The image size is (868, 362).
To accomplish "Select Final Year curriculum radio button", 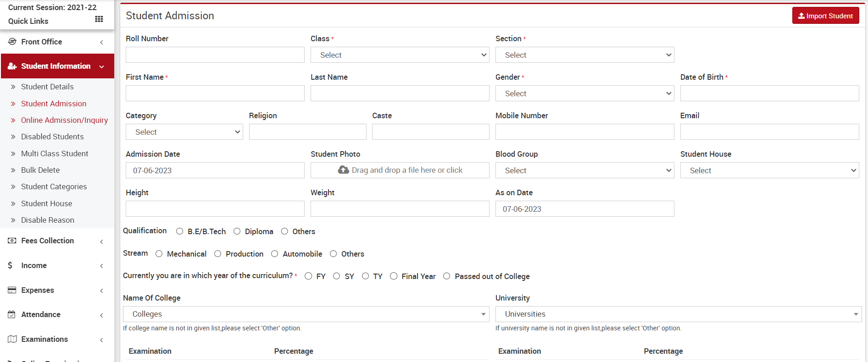I will (x=394, y=276).
